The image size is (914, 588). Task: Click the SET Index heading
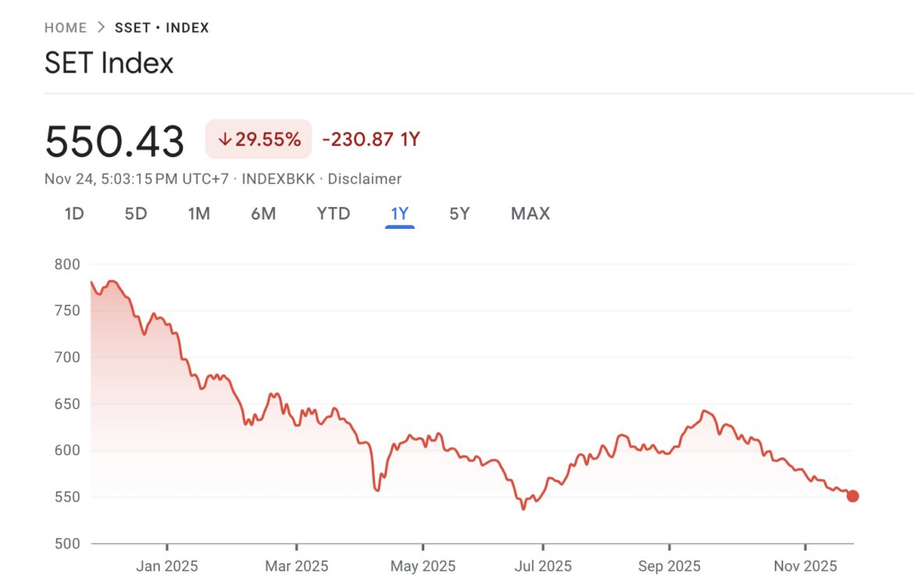pyautogui.click(x=109, y=62)
